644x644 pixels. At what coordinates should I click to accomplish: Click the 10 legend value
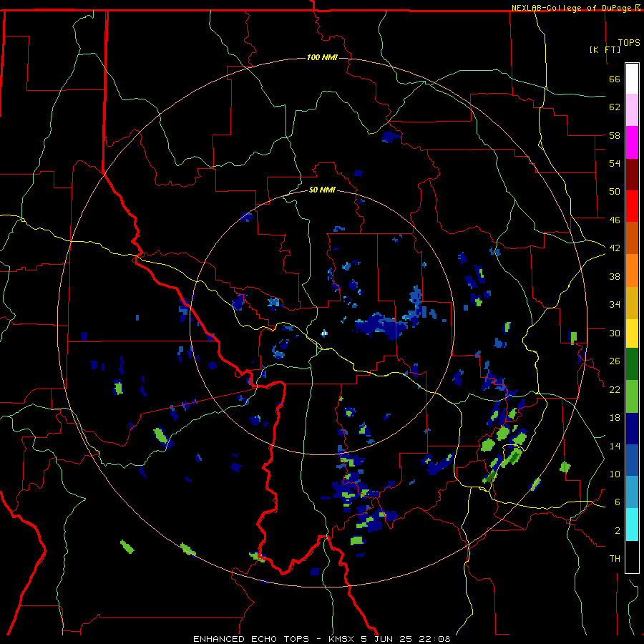[x=615, y=474]
